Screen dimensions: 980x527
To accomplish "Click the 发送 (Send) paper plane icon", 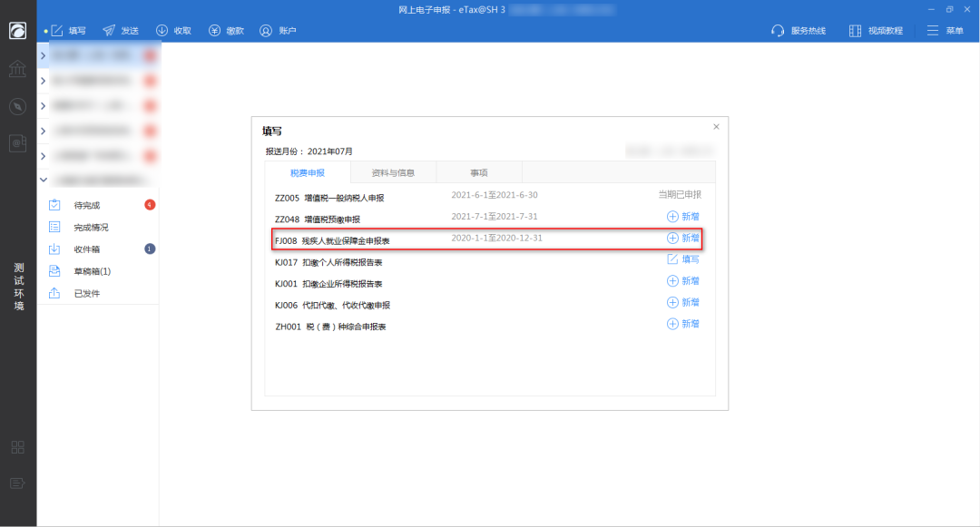I will click(x=109, y=30).
